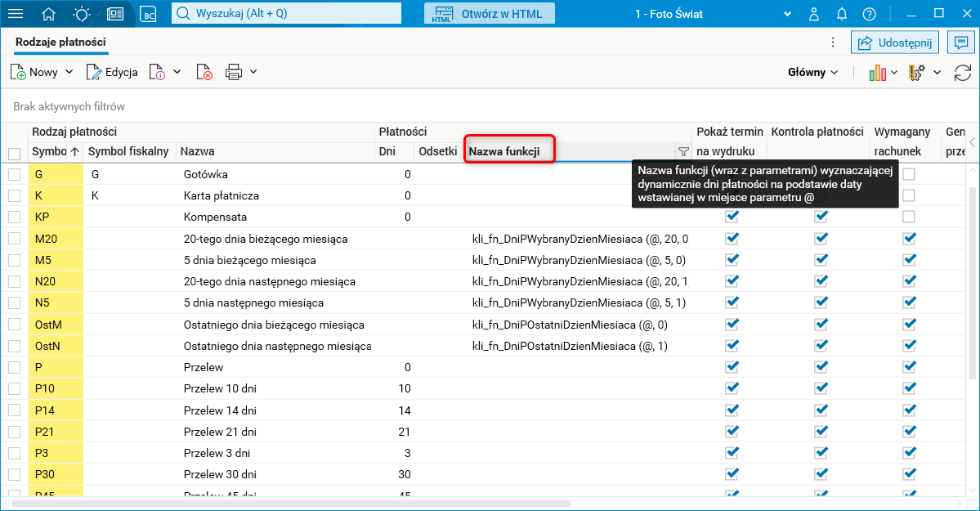Click the search magnifier icon
980x511 pixels.
coord(183,13)
